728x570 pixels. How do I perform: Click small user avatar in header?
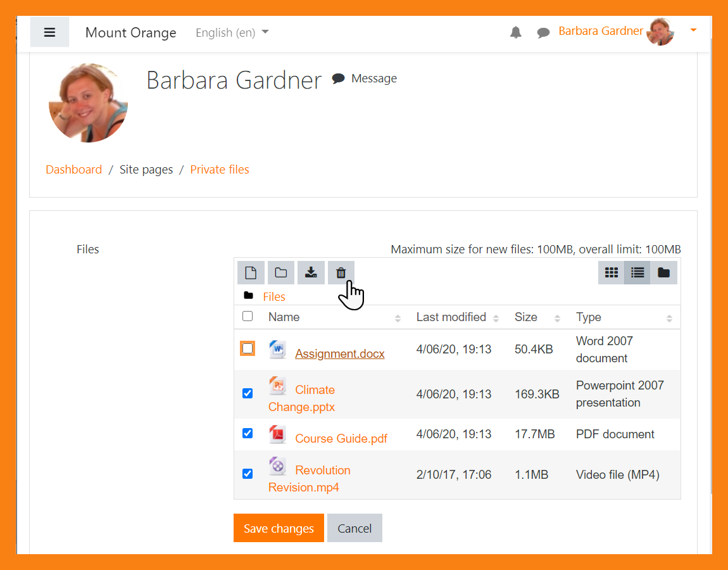click(660, 32)
